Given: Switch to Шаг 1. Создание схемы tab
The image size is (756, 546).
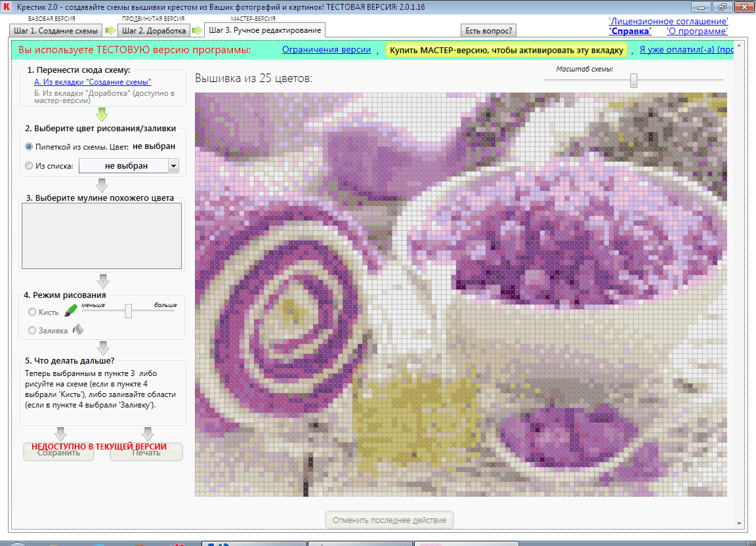Looking at the screenshot, I should tap(55, 30).
